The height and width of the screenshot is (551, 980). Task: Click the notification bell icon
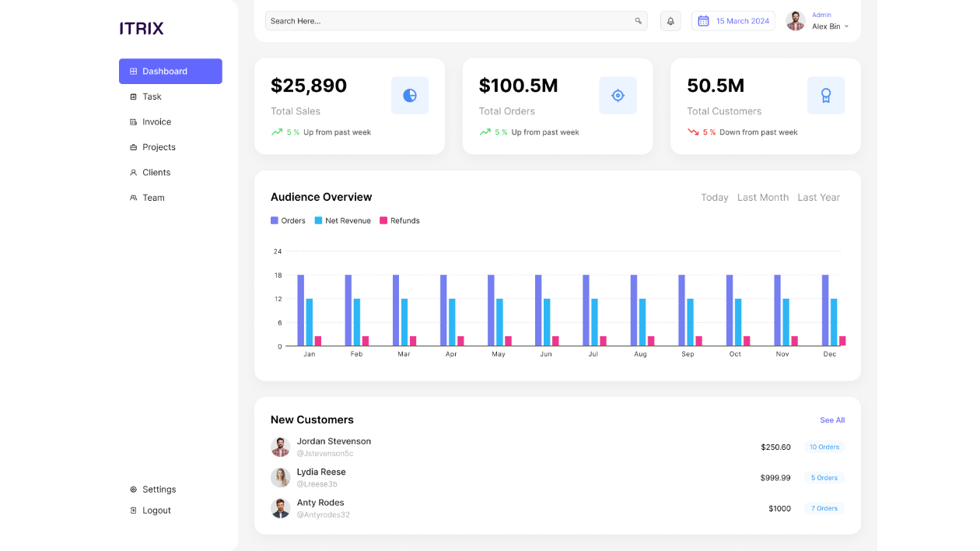[x=670, y=21]
